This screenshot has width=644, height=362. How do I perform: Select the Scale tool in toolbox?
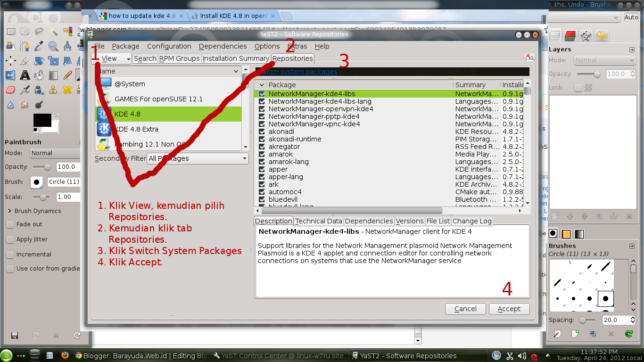53,61
